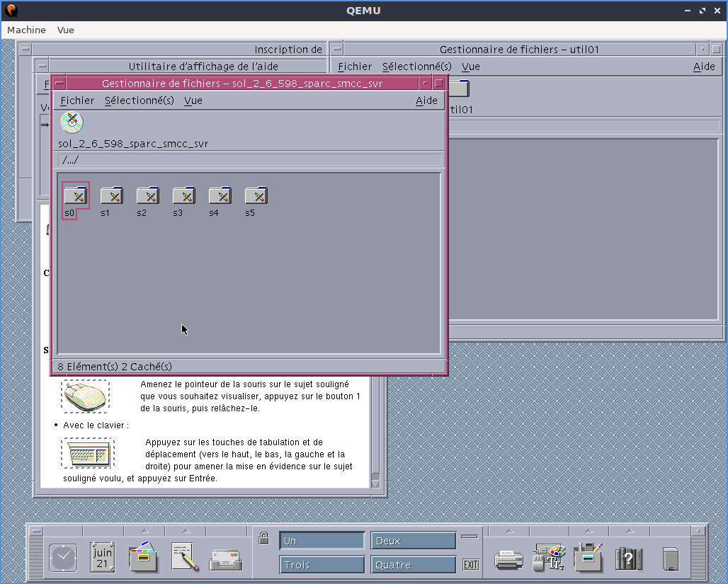728x584 pixels.
Task: Open Sélectionné(s) menu in sol_2_6_598 file manager
Action: tap(140, 101)
